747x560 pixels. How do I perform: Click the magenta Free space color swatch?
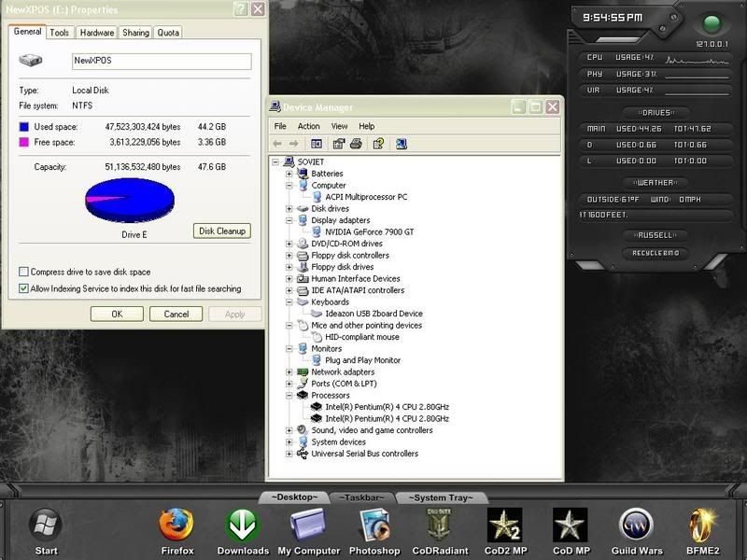click(x=24, y=142)
